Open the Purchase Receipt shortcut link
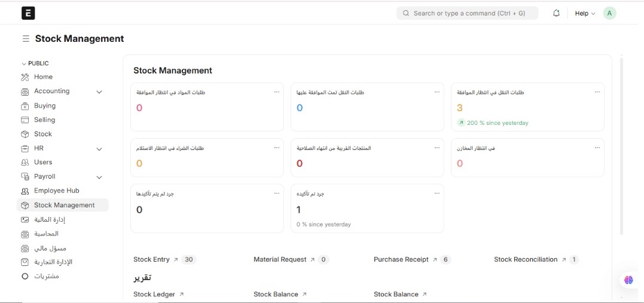The width and height of the screenshot is (644, 303). [x=401, y=260]
